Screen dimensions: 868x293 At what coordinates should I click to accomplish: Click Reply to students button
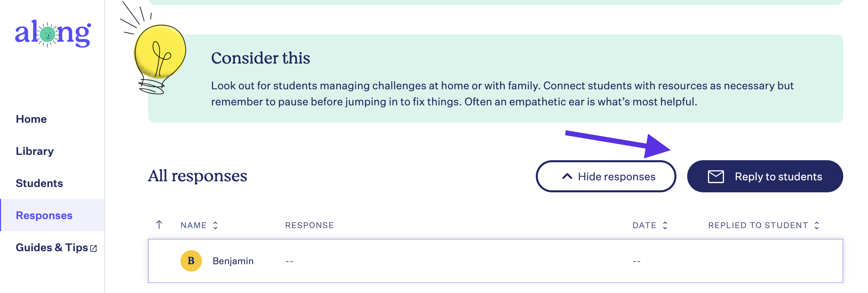pyautogui.click(x=765, y=176)
